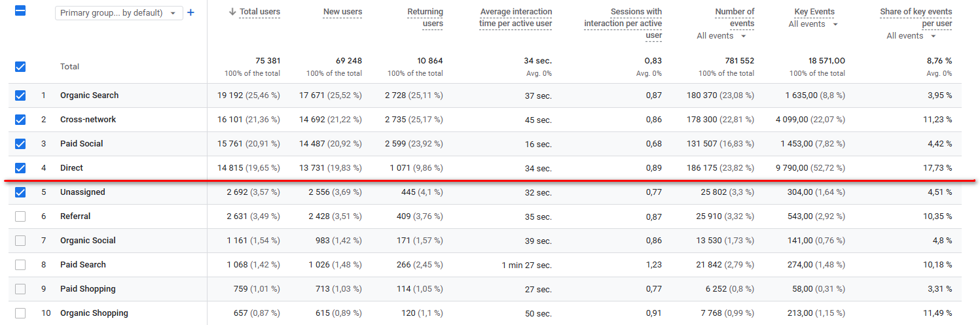The width and height of the screenshot is (980, 325).
Task: Uncheck the Total row checkbox
Action: tap(20, 67)
